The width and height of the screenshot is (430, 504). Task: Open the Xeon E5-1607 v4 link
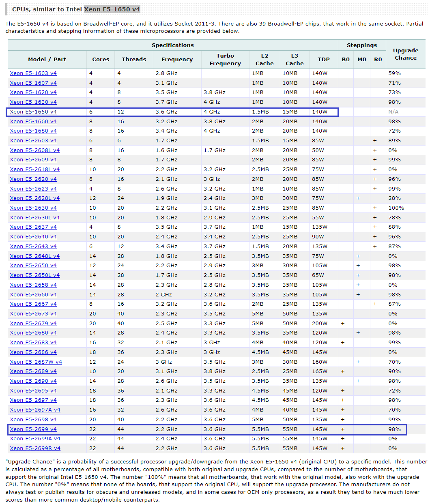click(33, 83)
